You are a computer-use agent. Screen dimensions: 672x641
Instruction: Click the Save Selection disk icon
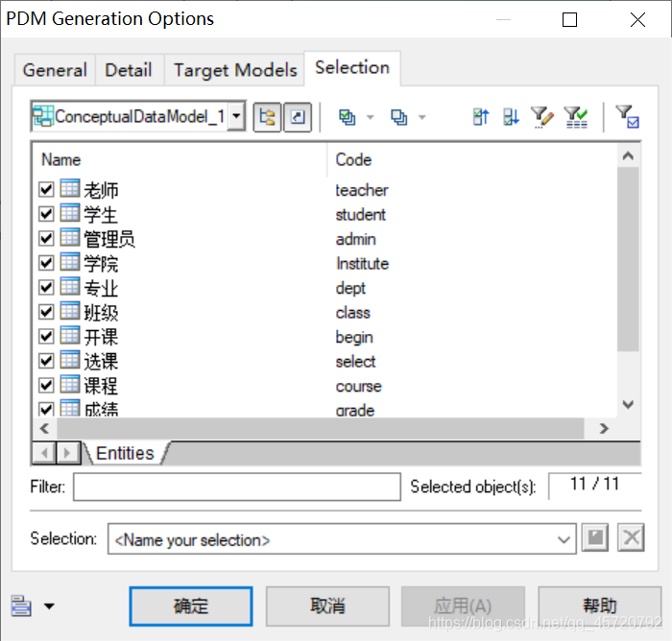[595, 537]
